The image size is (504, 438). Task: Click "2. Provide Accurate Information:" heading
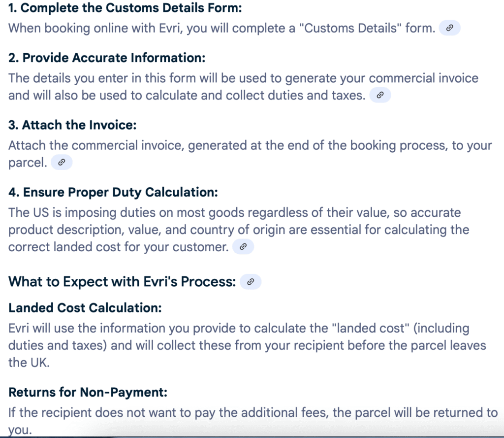pos(106,58)
